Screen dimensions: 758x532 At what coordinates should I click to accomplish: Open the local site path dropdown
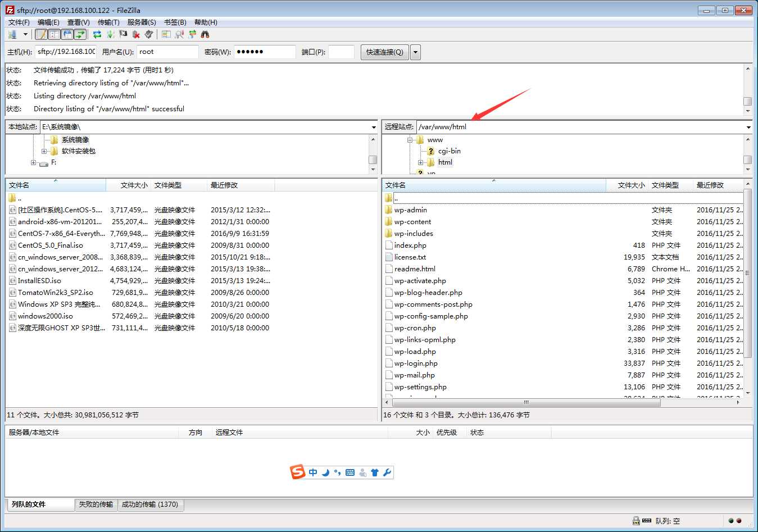click(x=374, y=127)
